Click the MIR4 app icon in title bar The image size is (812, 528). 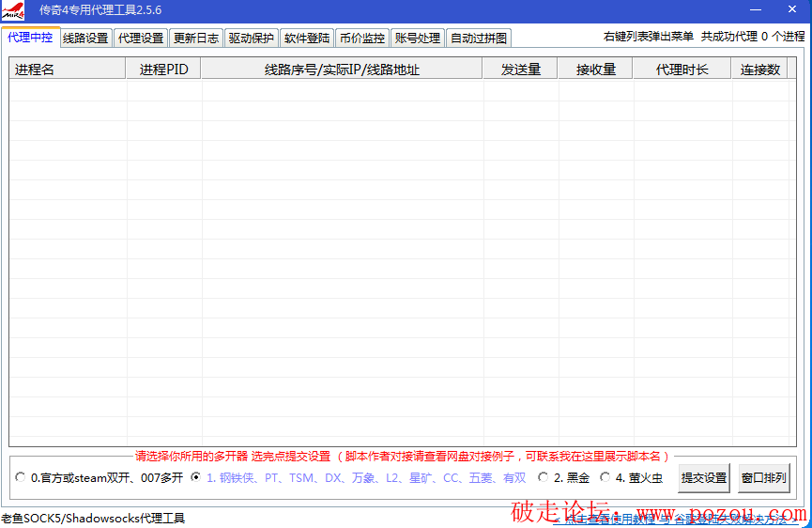click(12, 10)
